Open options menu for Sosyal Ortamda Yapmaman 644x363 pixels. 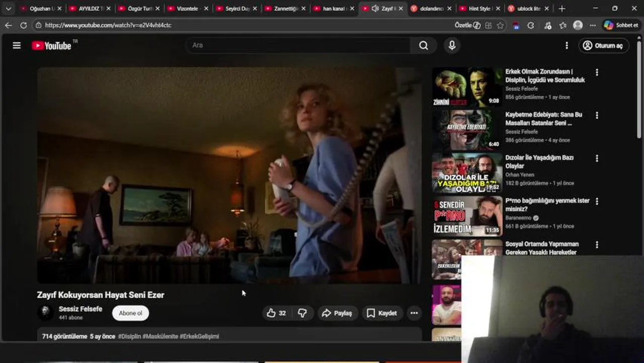coord(597,245)
